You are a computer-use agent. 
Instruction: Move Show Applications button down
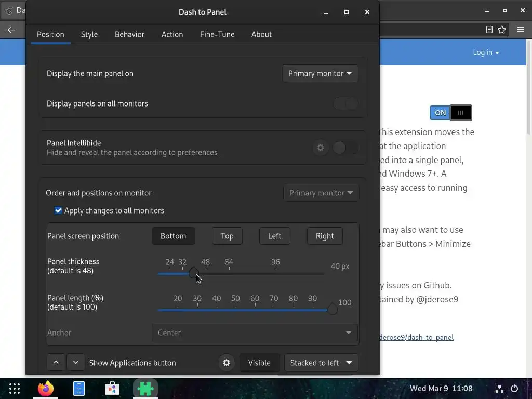76,362
